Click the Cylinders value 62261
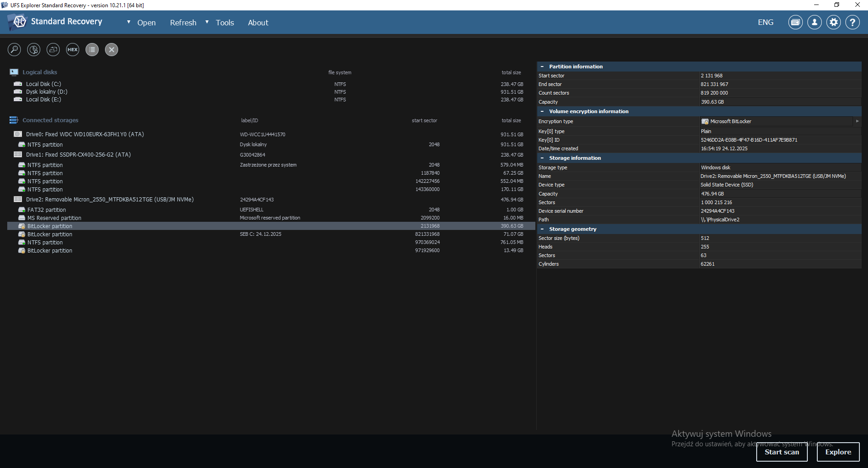This screenshot has width=868, height=468. point(708,264)
